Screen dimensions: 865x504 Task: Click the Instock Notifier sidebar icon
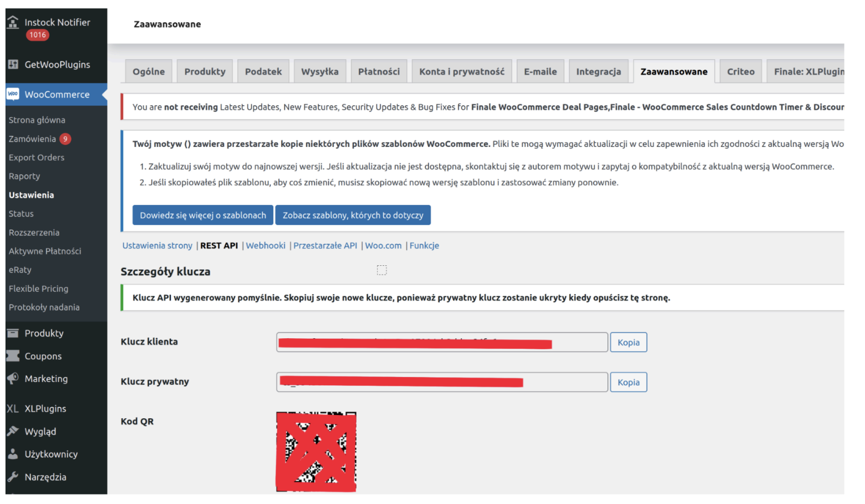tap(13, 22)
